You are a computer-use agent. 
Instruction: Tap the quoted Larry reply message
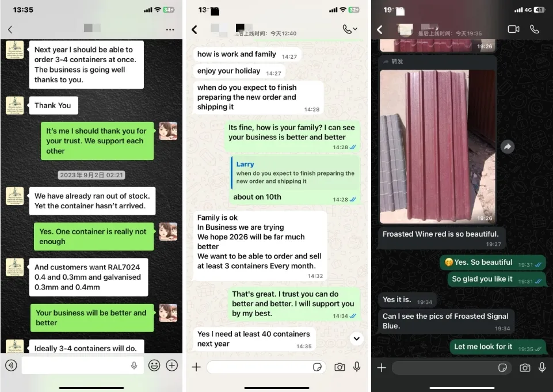[x=295, y=173]
